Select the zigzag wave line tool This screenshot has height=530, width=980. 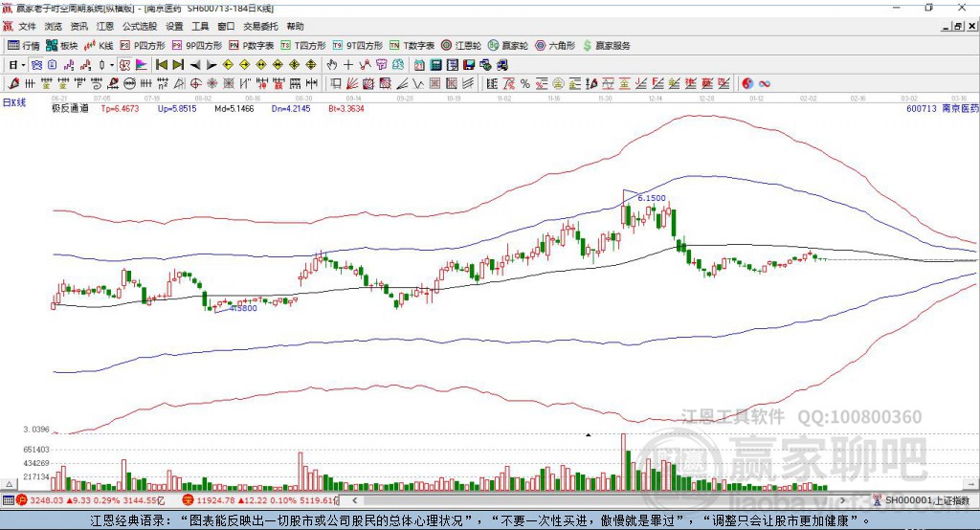(x=418, y=83)
